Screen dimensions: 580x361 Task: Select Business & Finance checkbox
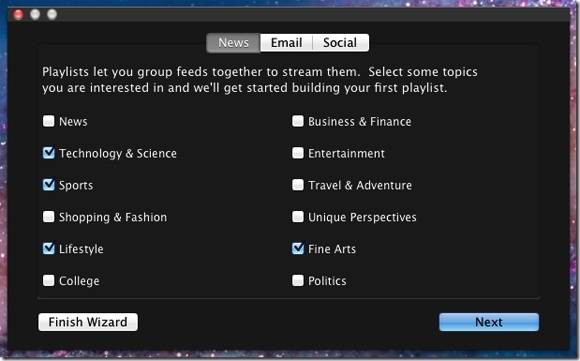click(298, 121)
